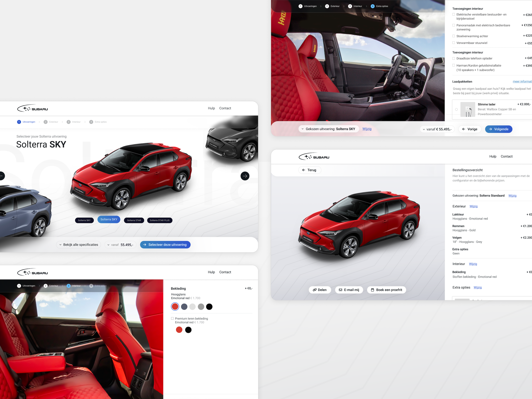Viewport: 532px width, 399px height.
Task: Enable electrically adjustable driver and passenger seats
Action: (x=454, y=14)
